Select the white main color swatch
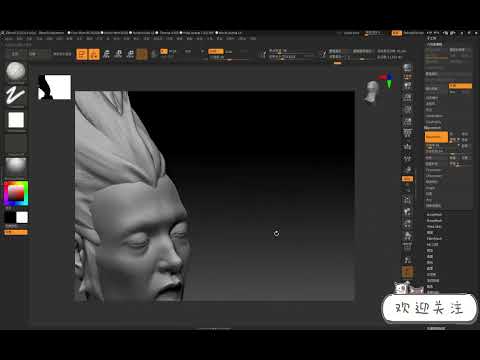The width and height of the screenshot is (480, 360). pyautogui.click(x=22, y=217)
